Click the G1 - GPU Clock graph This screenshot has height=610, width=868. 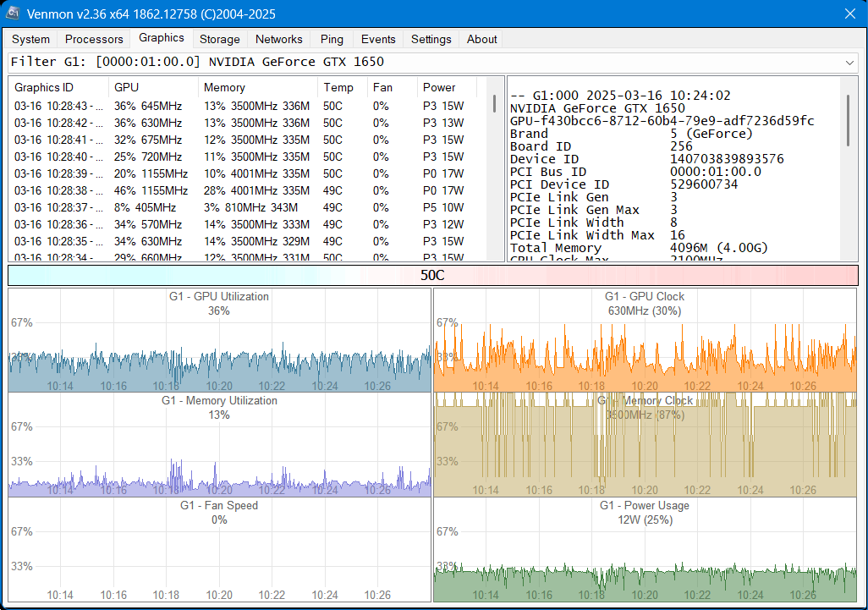point(645,340)
